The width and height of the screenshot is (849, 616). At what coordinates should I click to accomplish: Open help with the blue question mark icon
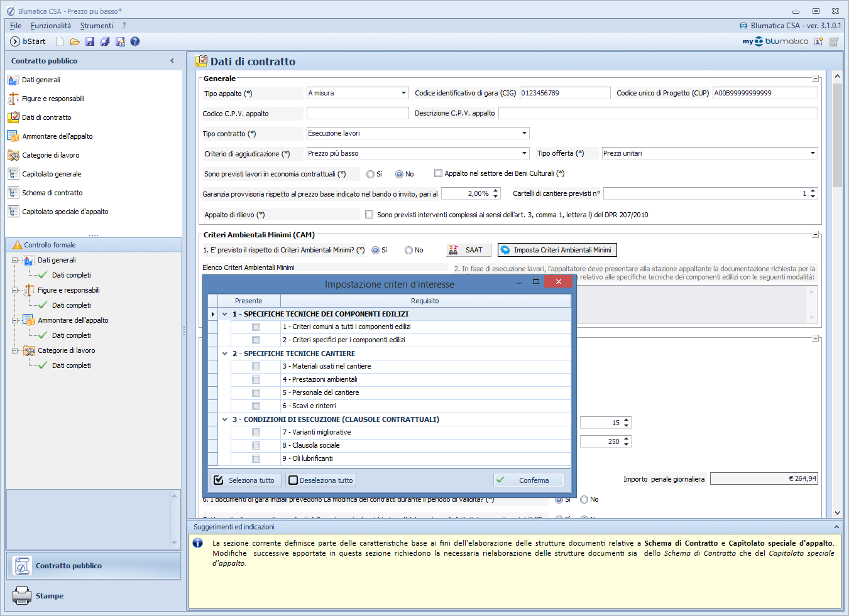pyautogui.click(x=135, y=41)
